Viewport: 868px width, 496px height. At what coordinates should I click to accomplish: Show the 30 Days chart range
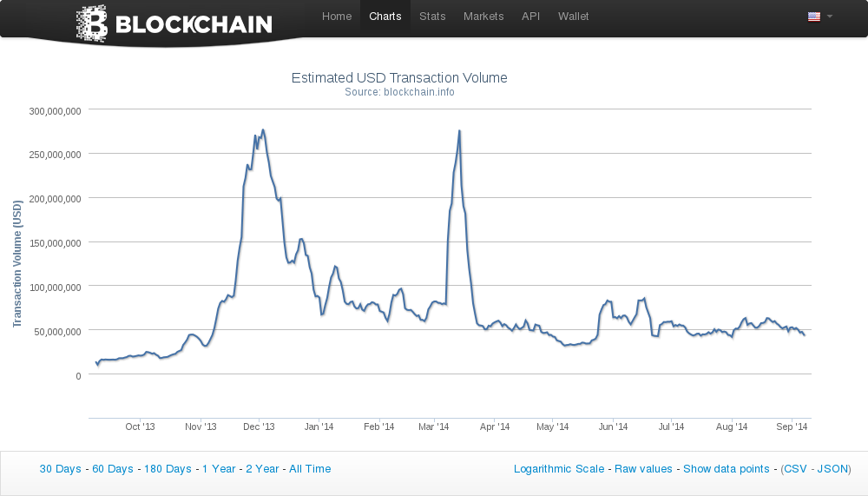coord(60,469)
